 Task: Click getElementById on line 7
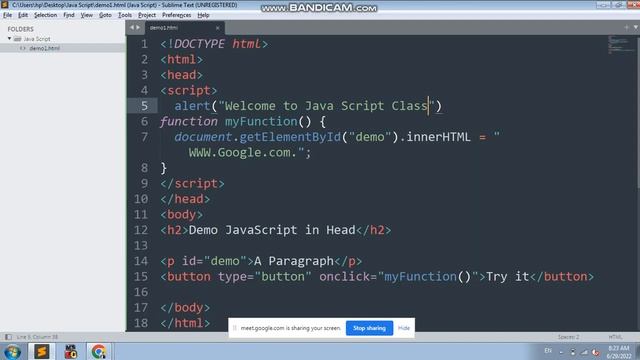(x=290, y=137)
